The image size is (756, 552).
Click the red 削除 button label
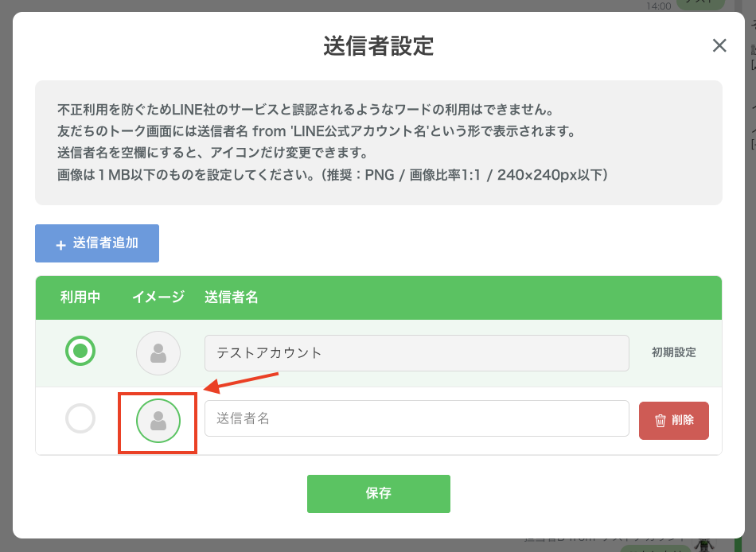(683, 420)
